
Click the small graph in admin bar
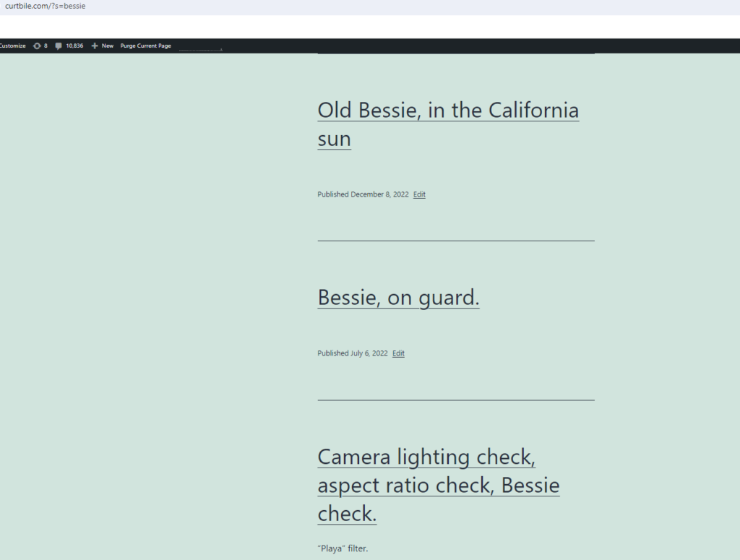tap(201, 48)
